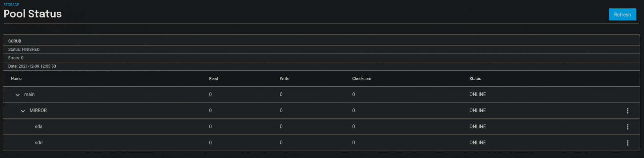Screen dimensions: 644x158
Task: Click the ONLINE status of sda
Action: point(477,127)
